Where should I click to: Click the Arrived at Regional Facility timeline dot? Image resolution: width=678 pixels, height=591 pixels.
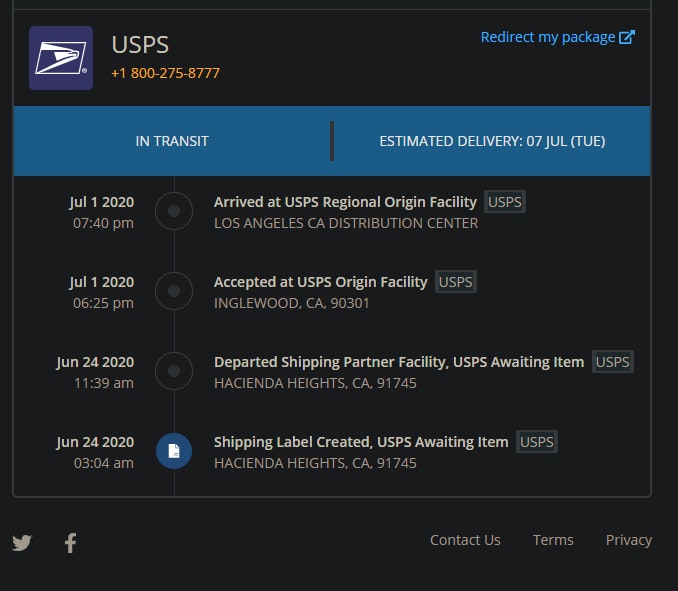174,211
